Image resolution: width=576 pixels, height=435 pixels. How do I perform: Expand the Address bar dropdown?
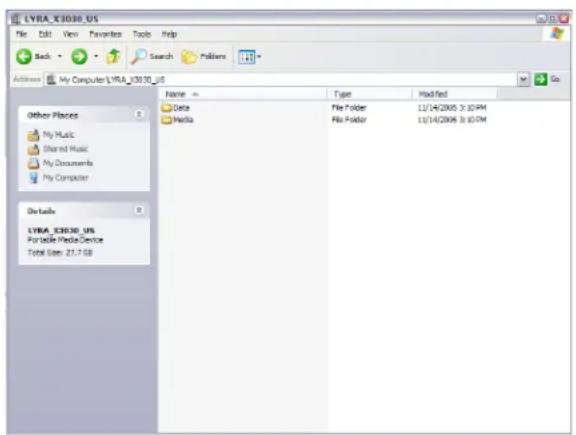tap(523, 79)
